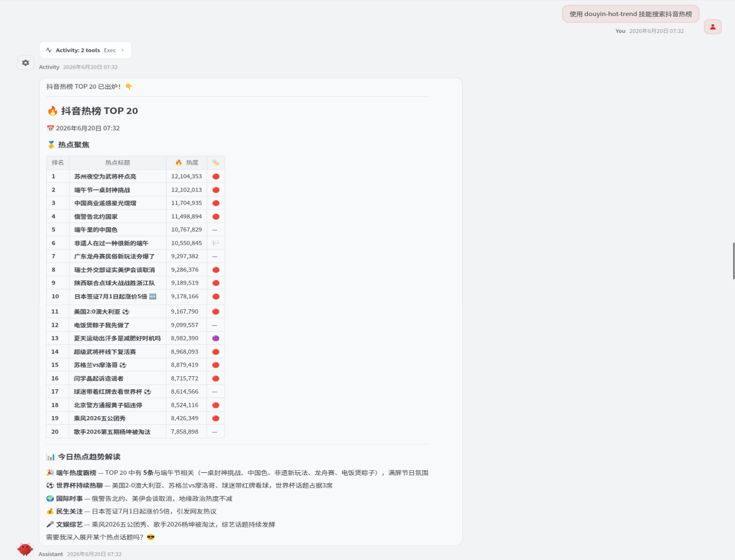This screenshot has width=735, height=560.
Task: Click the page scrollbar thumb on the right
Action: [x=734, y=261]
